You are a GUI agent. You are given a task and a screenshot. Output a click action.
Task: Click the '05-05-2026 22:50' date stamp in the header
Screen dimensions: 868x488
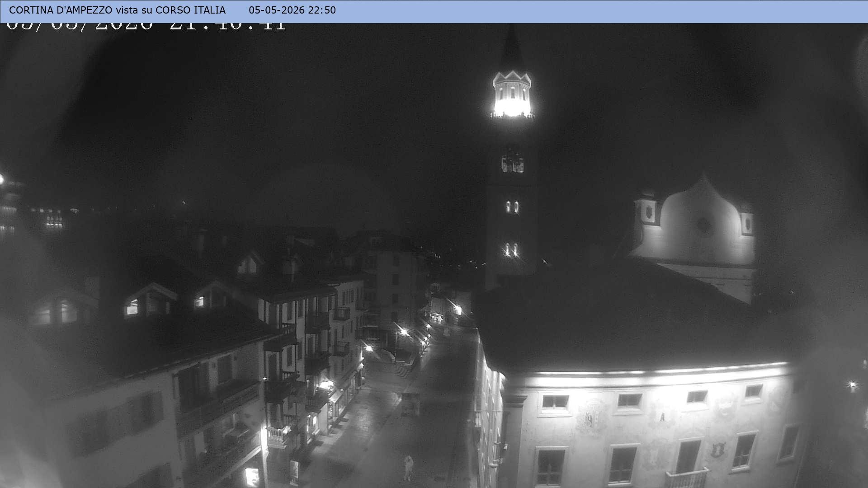pyautogui.click(x=292, y=10)
